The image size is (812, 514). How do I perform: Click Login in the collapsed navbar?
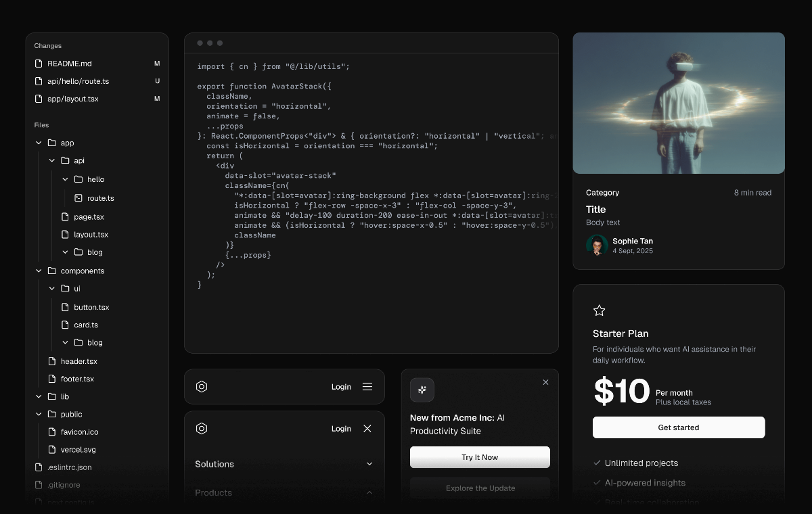pos(341,387)
